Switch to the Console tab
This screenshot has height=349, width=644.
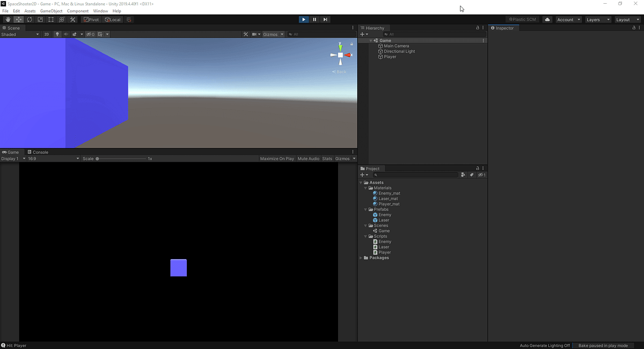coord(38,152)
